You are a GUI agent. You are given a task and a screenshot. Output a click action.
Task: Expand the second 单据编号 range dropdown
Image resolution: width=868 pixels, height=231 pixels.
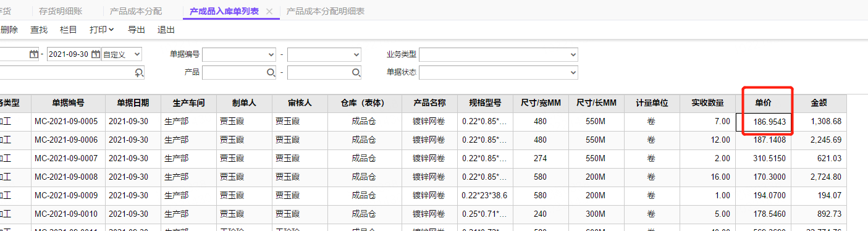coord(356,54)
